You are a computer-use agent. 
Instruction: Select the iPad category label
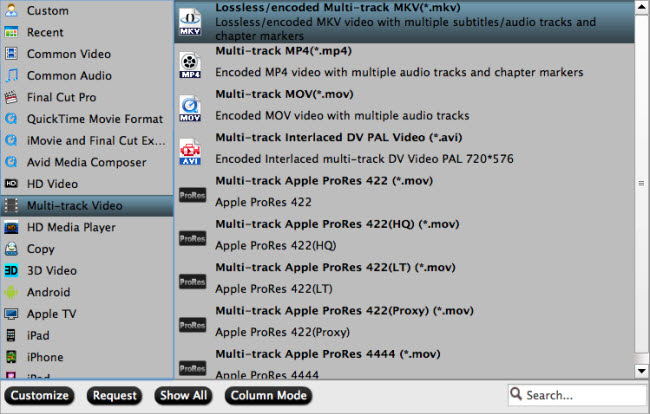[38, 335]
